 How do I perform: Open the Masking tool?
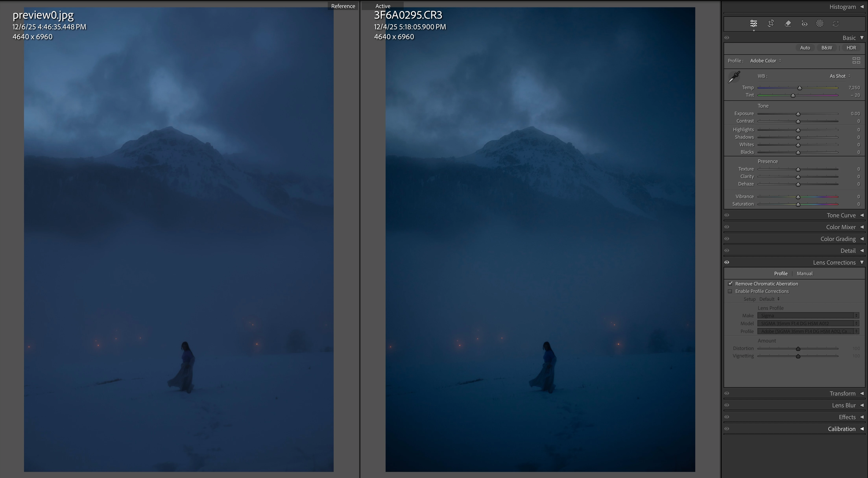coord(820,24)
